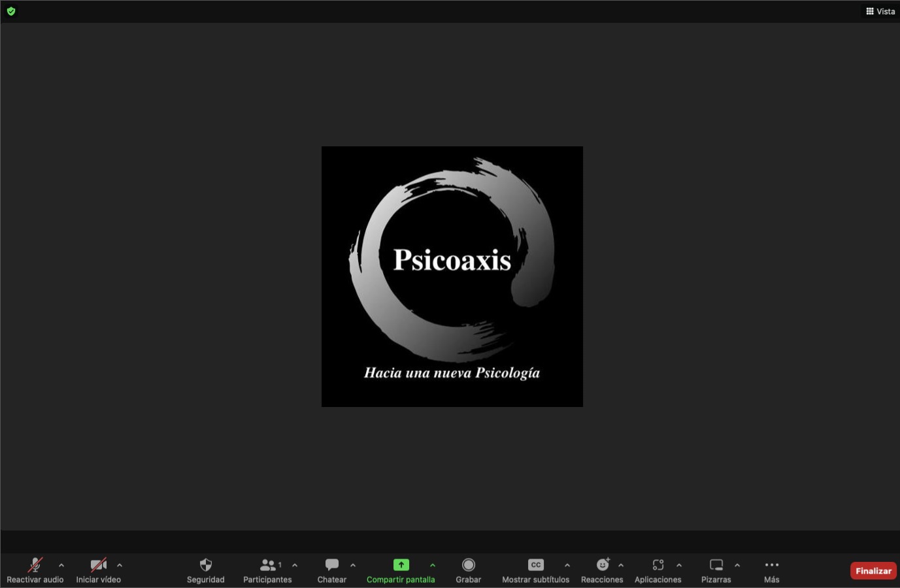
Task: Open the Reacciones emoji picker
Action: coord(602,570)
